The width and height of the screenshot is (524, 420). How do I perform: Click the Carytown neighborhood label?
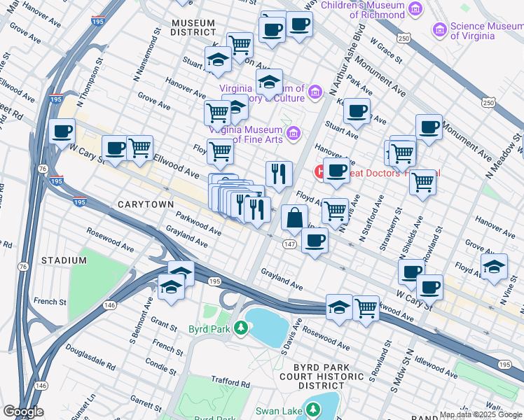[146, 204]
